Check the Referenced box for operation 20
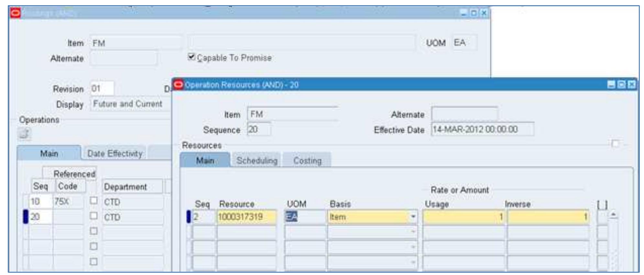The width and height of the screenshot is (644, 275). (94, 216)
